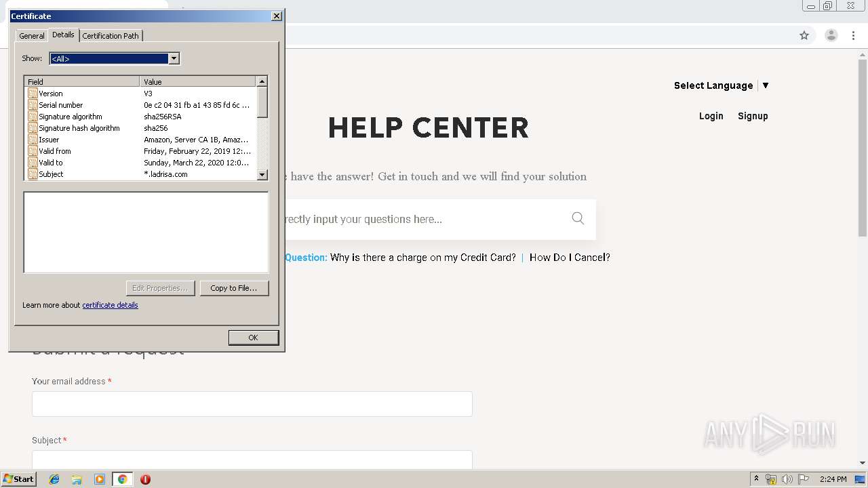
Task: Switch to Chrome in the taskbar
Action: pyautogui.click(x=122, y=479)
